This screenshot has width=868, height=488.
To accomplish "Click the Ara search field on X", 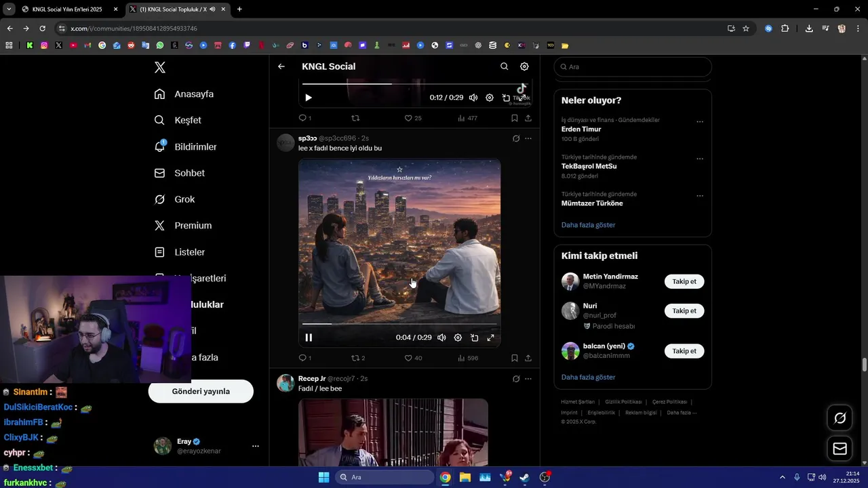I will point(633,67).
